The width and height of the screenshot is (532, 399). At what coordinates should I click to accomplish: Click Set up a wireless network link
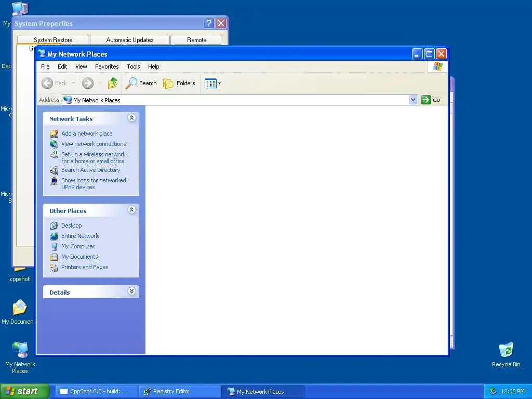pos(94,157)
